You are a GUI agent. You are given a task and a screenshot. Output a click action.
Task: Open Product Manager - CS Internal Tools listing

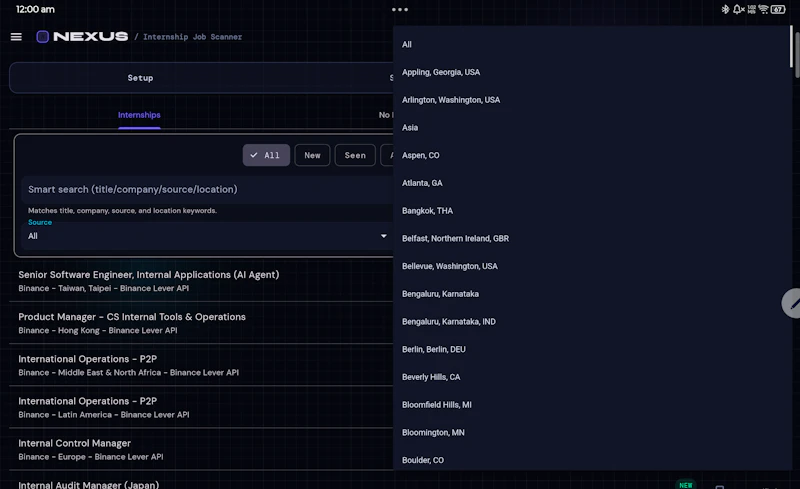(202, 323)
